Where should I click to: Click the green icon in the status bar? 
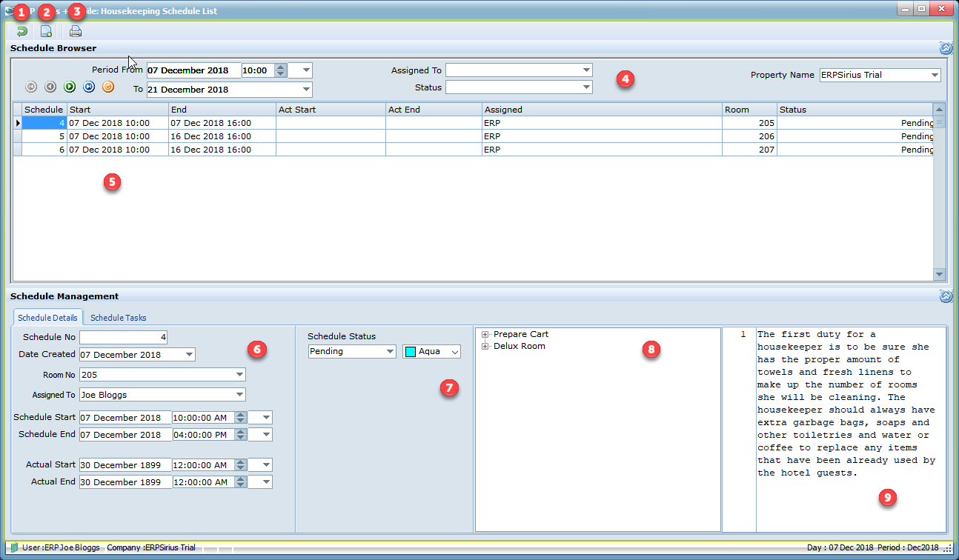14,547
